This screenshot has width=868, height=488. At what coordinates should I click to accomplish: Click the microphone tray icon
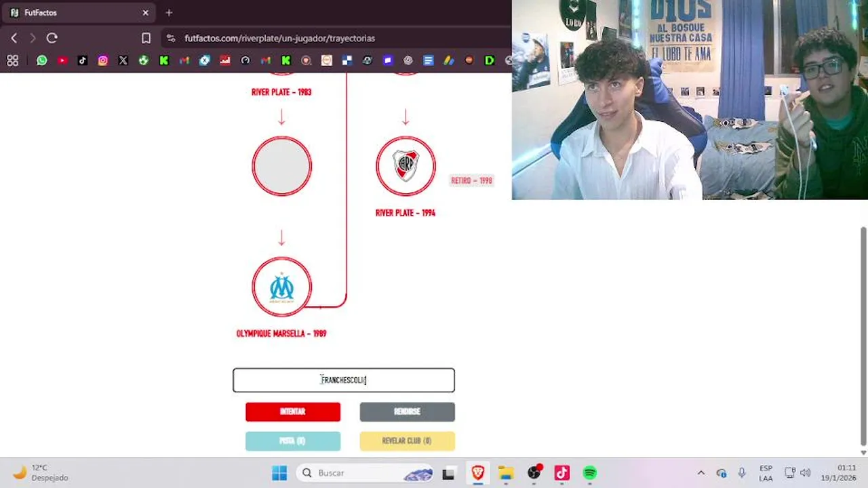pyautogui.click(x=742, y=472)
